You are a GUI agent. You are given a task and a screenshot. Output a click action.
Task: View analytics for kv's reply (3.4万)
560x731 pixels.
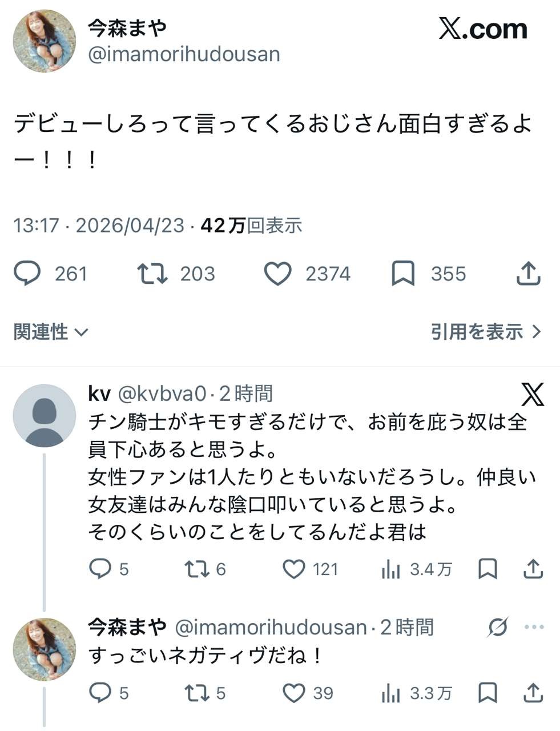[x=391, y=569]
